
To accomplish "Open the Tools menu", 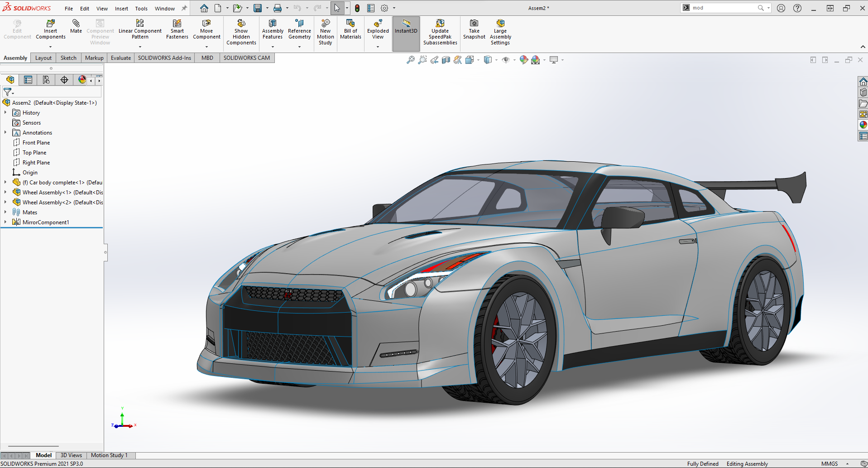I will (x=141, y=9).
